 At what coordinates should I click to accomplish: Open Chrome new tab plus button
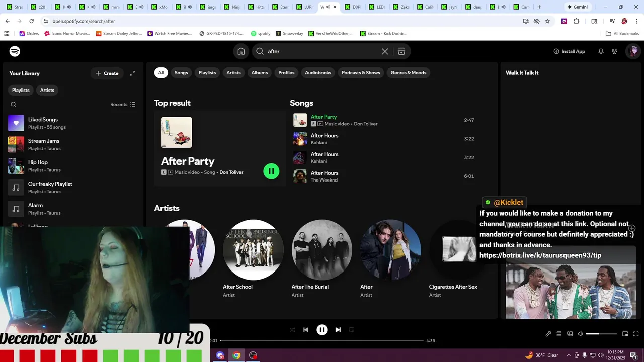click(539, 7)
